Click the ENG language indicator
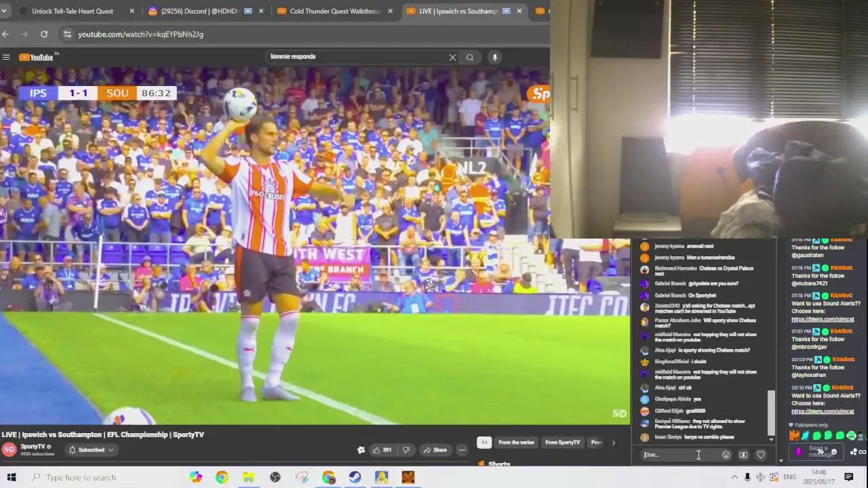Image resolution: width=868 pixels, height=488 pixels. pyautogui.click(x=790, y=477)
